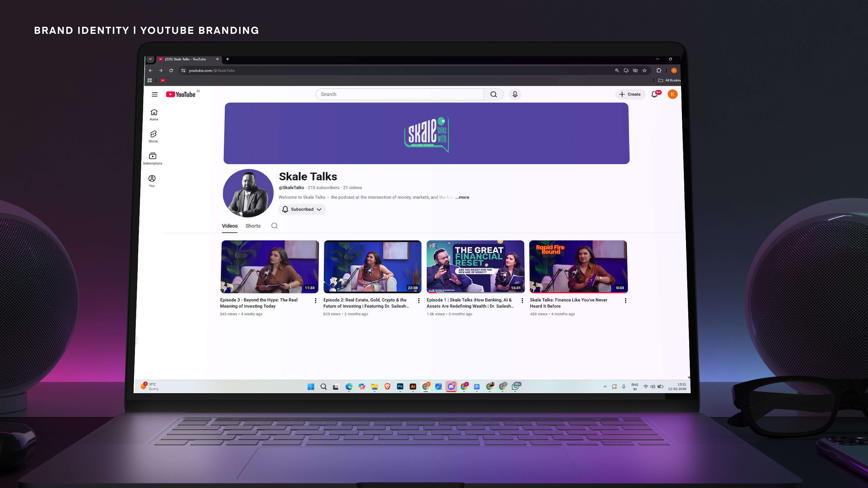Open the browser zoom control
The width and height of the screenshot is (868, 488).
point(617,70)
